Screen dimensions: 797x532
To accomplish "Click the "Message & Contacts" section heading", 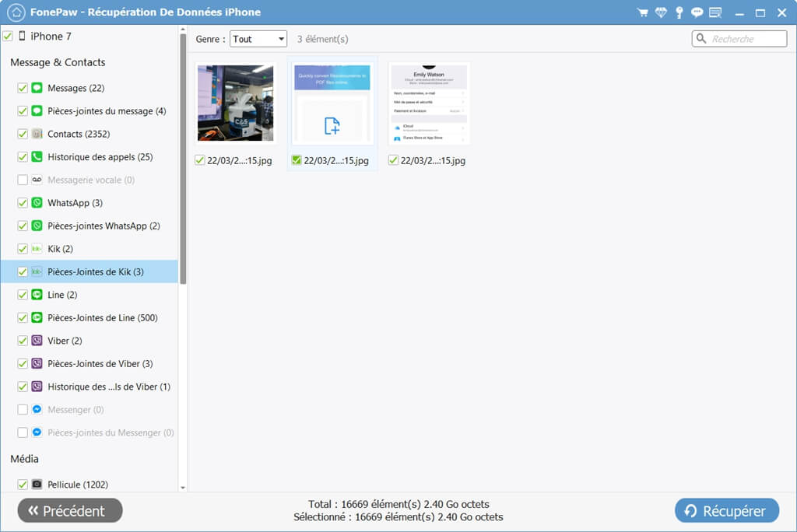I will (58, 62).
